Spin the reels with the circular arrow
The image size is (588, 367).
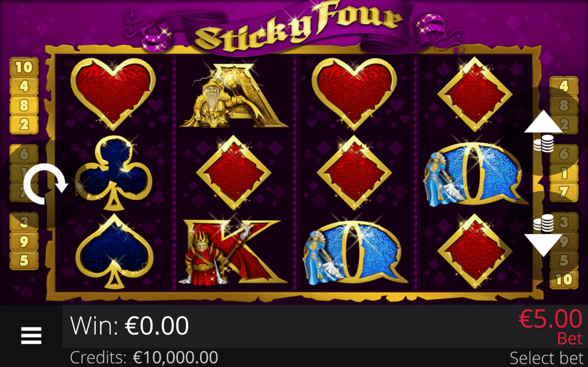45,184
